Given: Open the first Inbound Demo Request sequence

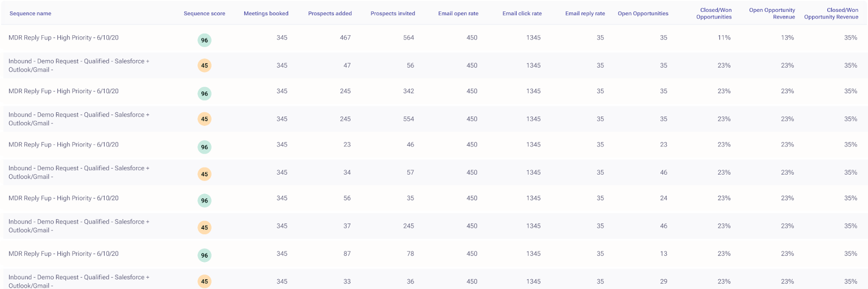Looking at the screenshot, I should (x=79, y=66).
